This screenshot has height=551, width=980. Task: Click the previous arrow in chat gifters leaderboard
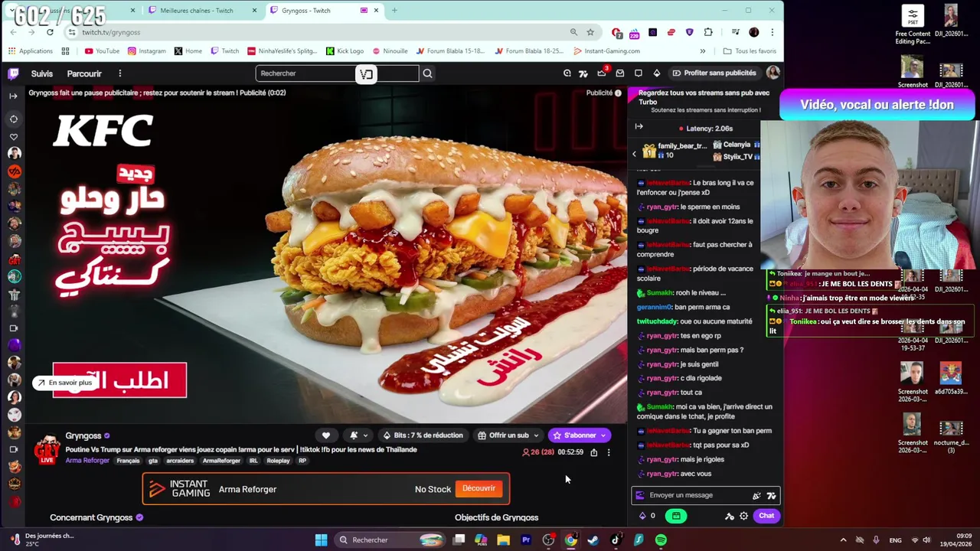click(x=634, y=154)
